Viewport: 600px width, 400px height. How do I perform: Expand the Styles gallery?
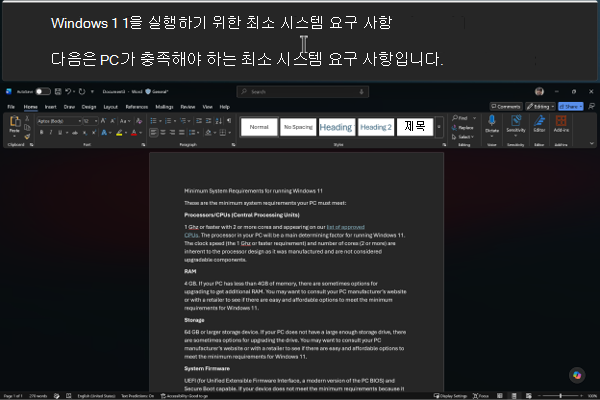pyautogui.click(x=439, y=127)
